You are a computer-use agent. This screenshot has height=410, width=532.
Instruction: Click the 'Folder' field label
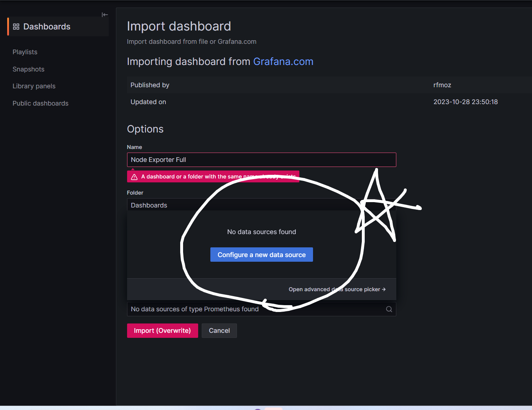coord(135,193)
